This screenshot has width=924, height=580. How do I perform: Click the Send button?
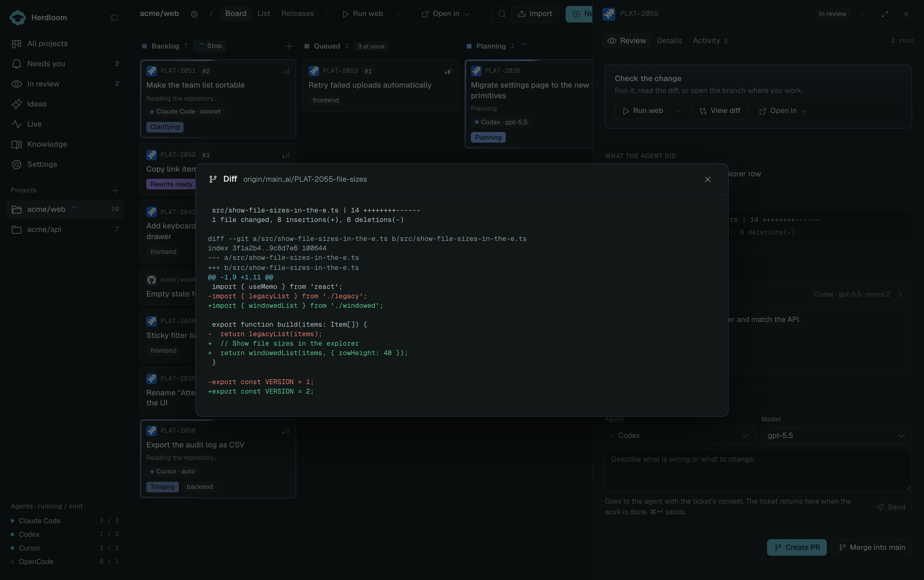click(x=891, y=507)
